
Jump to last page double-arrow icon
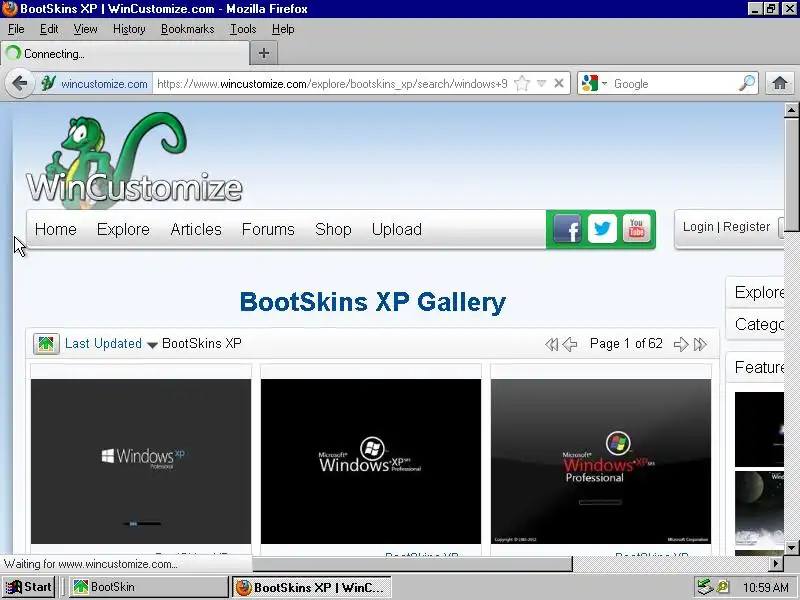point(700,344)
